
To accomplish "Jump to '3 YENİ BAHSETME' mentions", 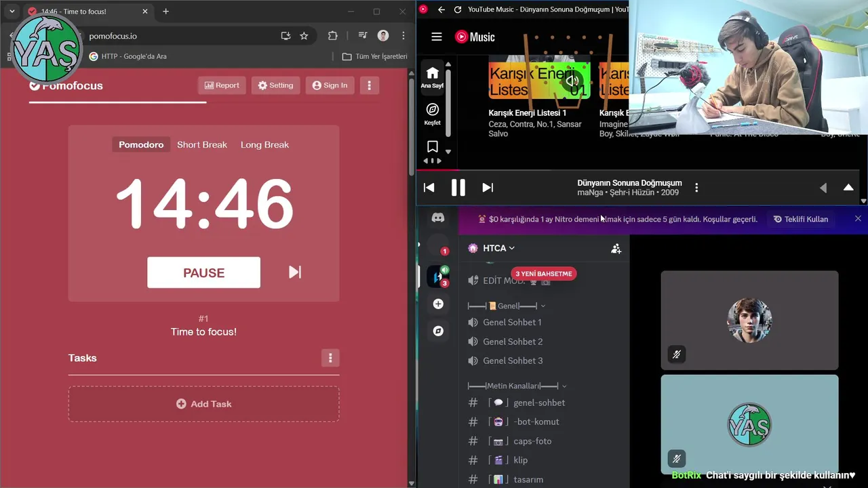I will [x=544, y=274].
